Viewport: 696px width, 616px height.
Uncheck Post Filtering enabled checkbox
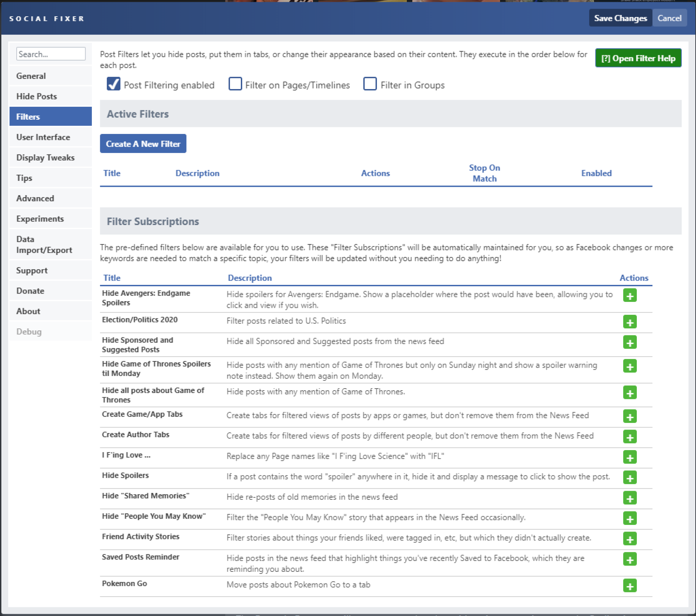point(113,84)
